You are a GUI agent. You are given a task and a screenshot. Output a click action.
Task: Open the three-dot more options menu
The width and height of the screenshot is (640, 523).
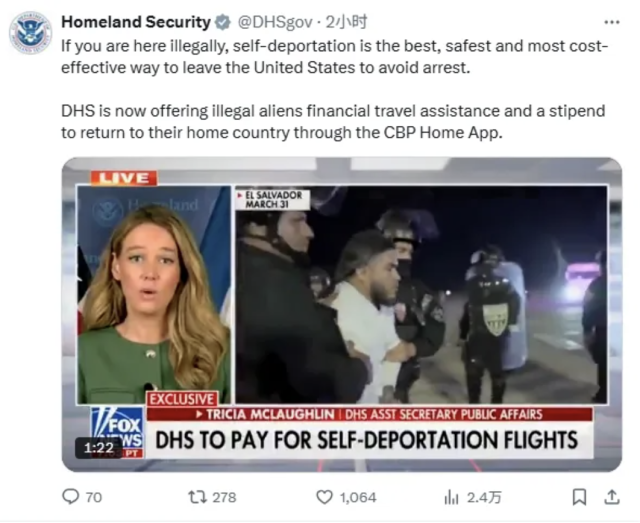pos(612,22)
